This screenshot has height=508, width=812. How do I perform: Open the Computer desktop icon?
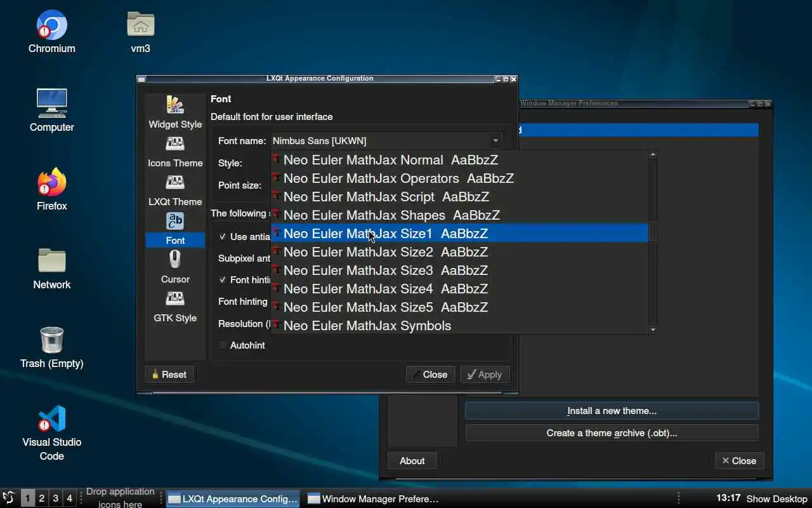(x=52, y=110)
